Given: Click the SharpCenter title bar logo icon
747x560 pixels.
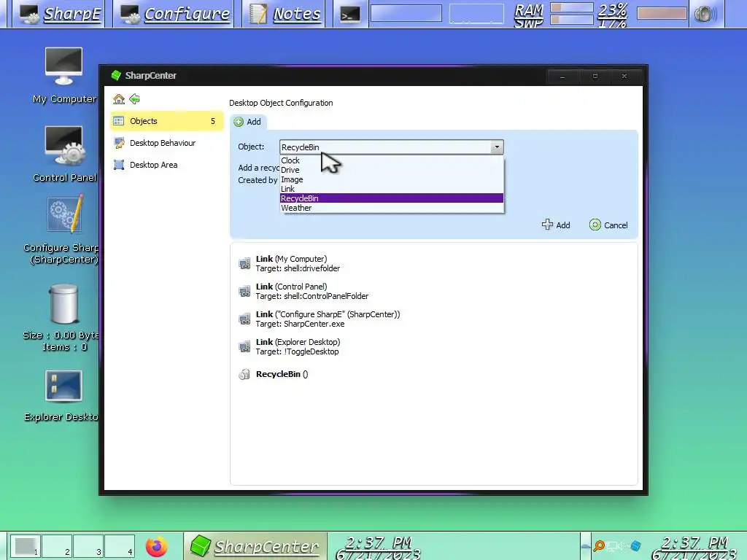Looking at the screenshot, I should click(116, 75).
